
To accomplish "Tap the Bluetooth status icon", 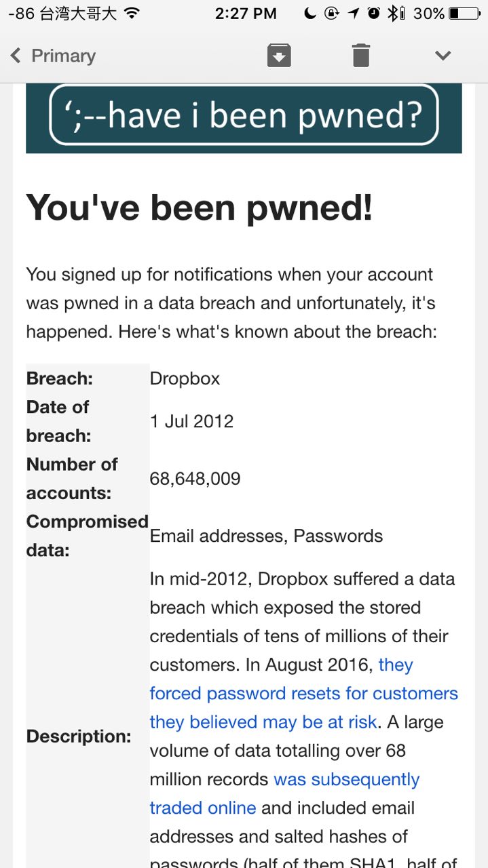I will (392, 13).
